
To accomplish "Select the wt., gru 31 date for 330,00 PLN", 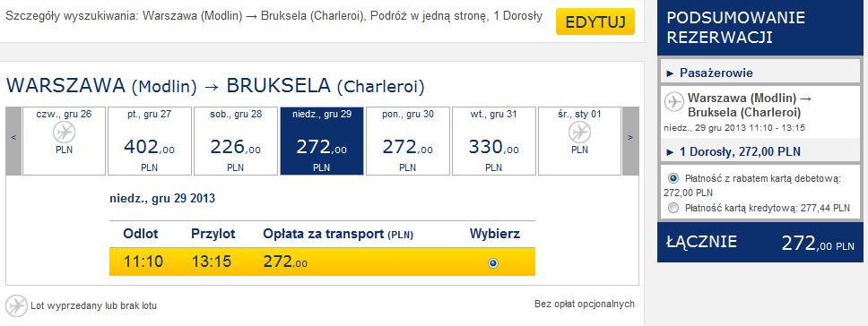I will (x=494, y=141).
